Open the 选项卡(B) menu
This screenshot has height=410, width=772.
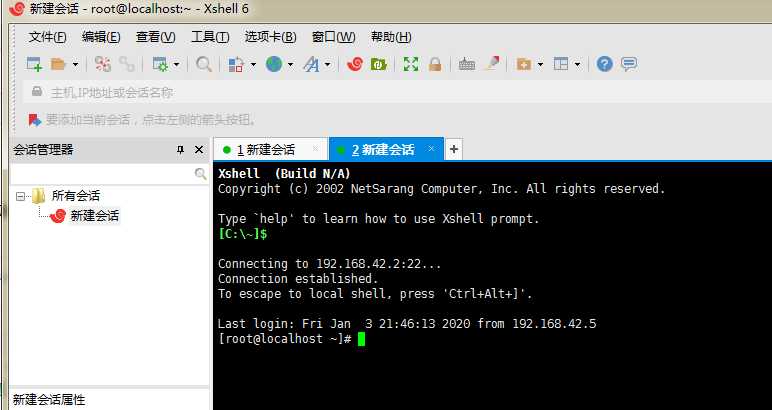pyautogui.click(x=270, y=37)
